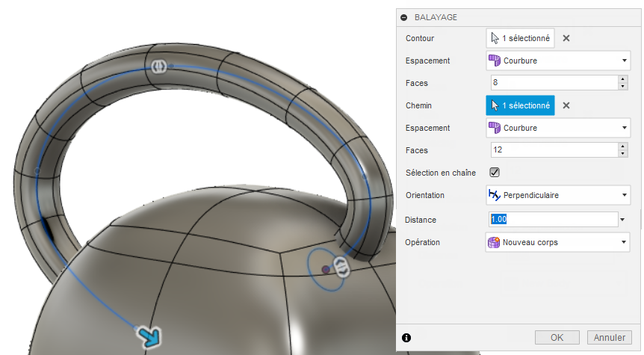Increase the Chemin Faces value of 12
Image resolution: width=644 pixels, height=355 pixels.
[623, 146]
